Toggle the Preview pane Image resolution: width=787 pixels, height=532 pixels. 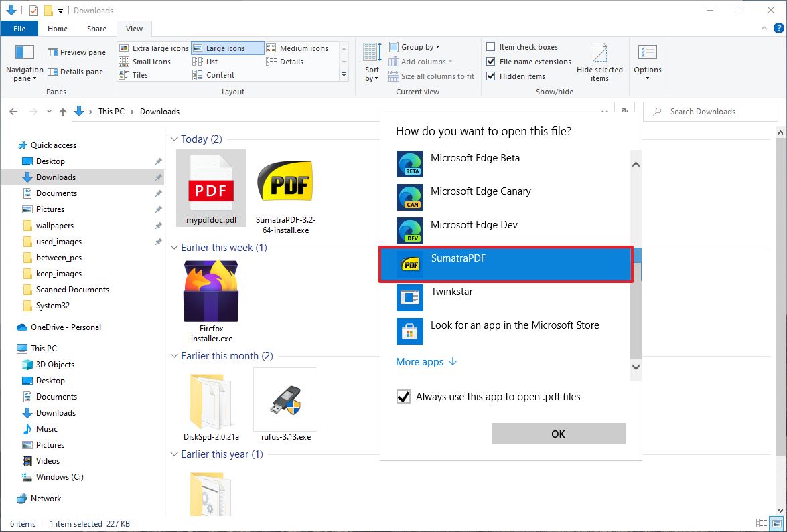click(x=77, y=52)
